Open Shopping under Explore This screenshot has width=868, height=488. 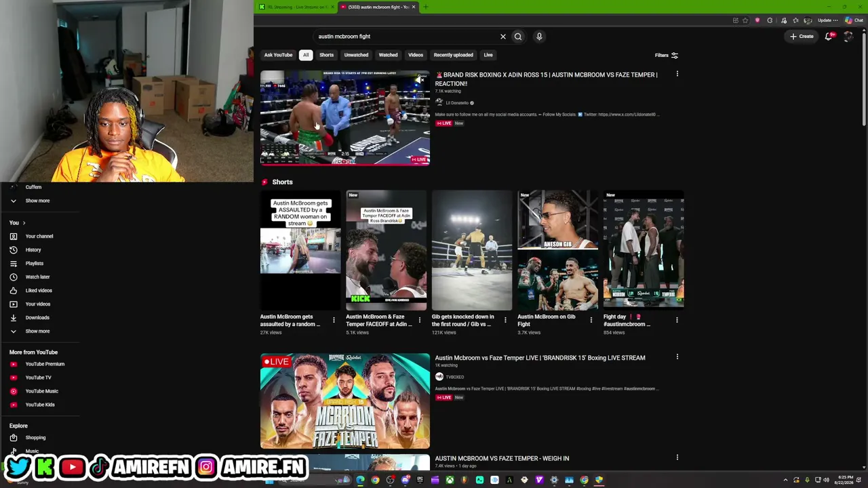pyautogui.click(x=35, y=438)
